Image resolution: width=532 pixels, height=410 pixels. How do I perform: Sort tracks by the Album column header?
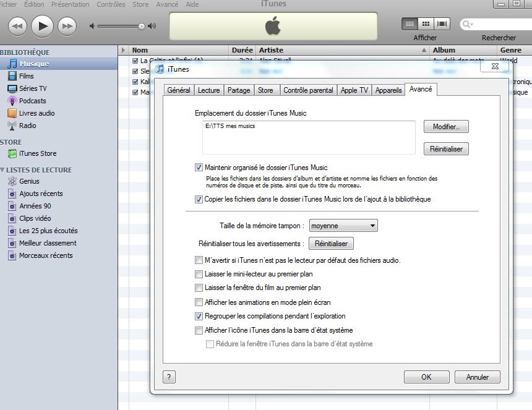tap(463, 50)
